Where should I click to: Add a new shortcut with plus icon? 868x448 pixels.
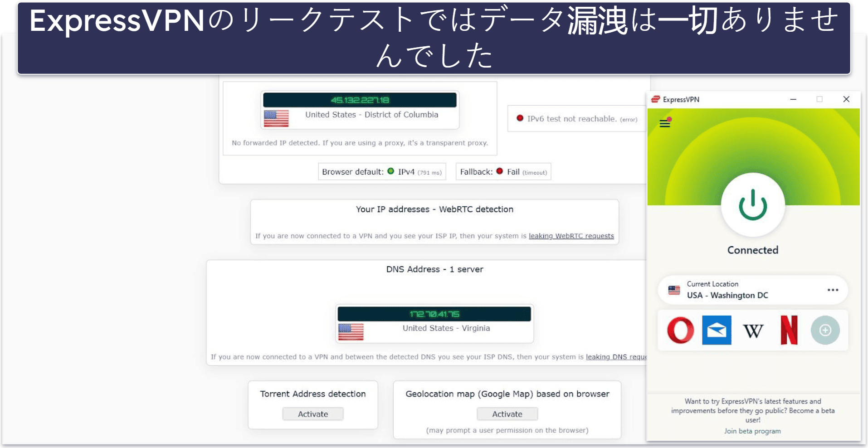825,330
